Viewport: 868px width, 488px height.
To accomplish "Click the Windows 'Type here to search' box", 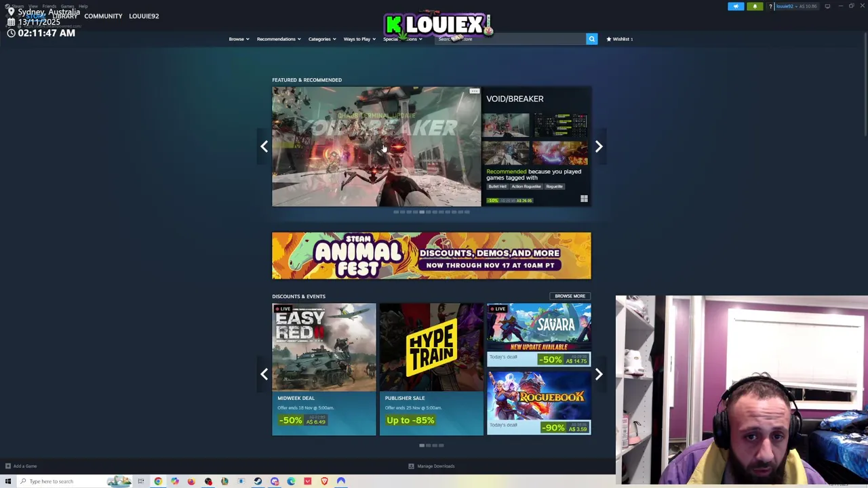I will tap(75, 481).
